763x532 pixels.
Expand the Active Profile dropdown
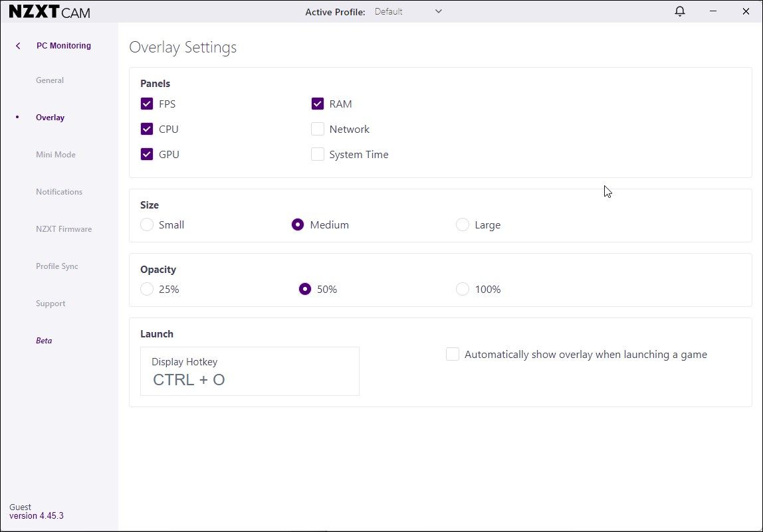tap(408, 11)
